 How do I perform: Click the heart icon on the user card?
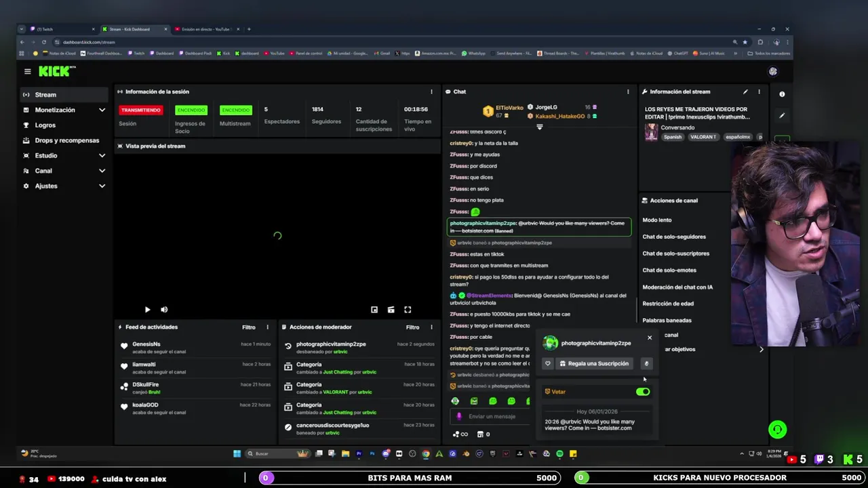click(x=548, y=364)
